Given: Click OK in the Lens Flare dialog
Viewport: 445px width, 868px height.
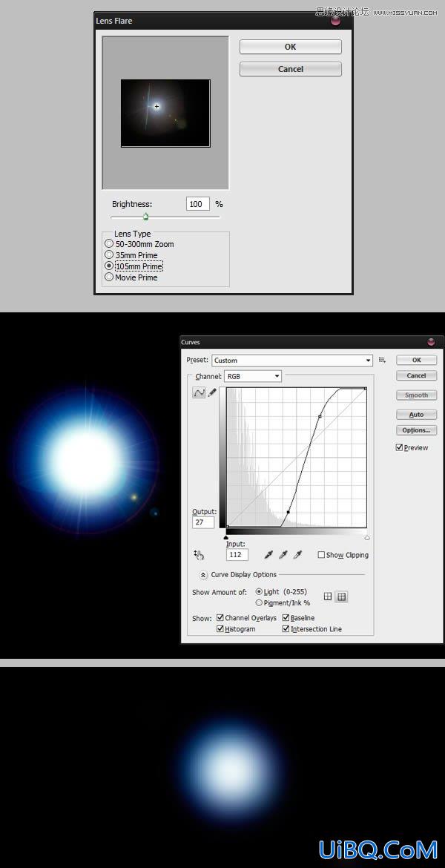Looking at the screenshot, I should (291, 47).
